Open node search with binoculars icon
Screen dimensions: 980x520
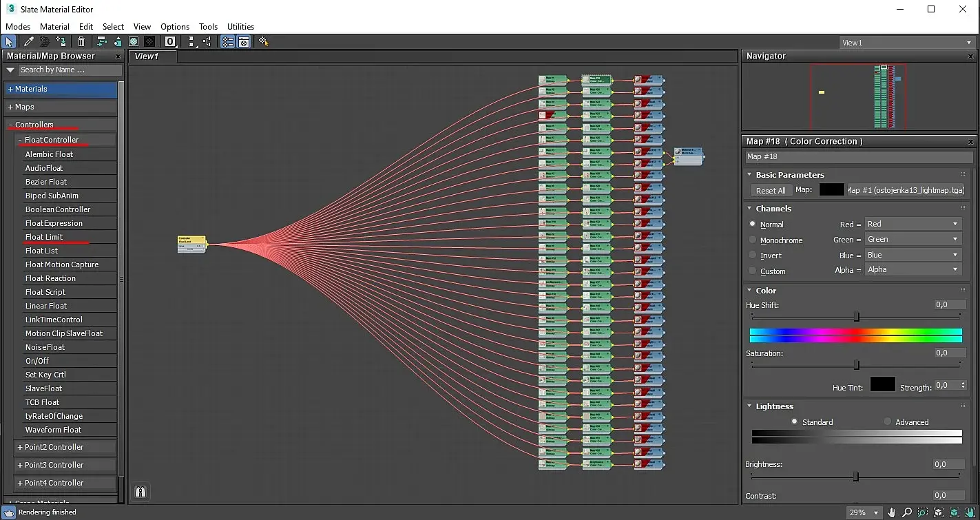tap(140, 492)
